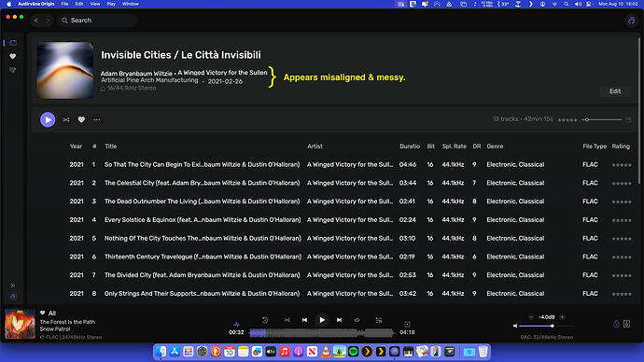Viewport: 644px width, 362px height.
Task: Open the Window menu
Action: click(130, 4)
